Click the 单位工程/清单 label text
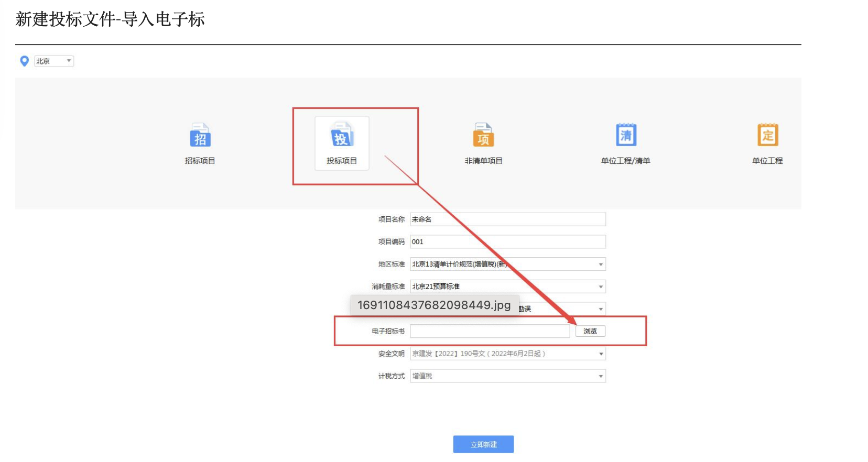The height and width of the screenshot is (462, 868). point(626,161)
